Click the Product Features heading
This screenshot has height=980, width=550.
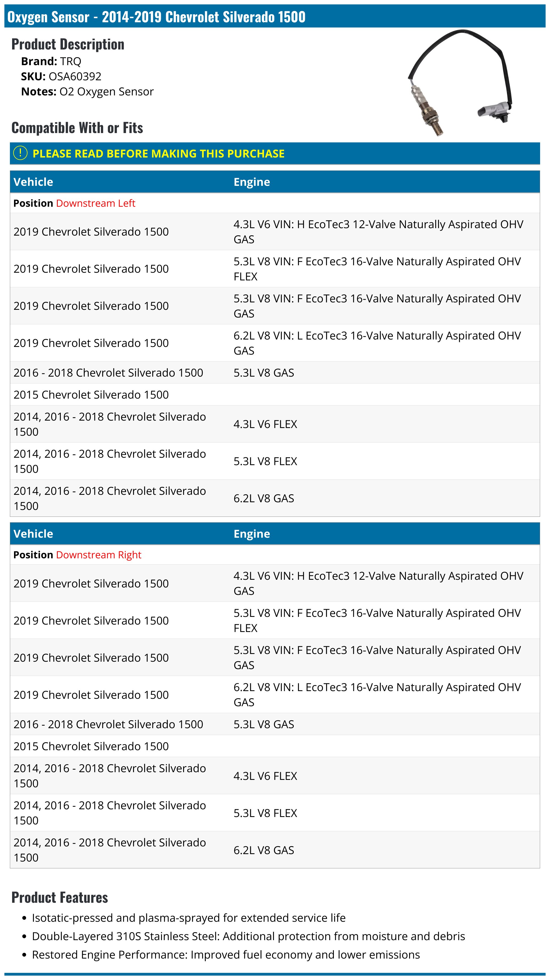(x=60, y=898)
